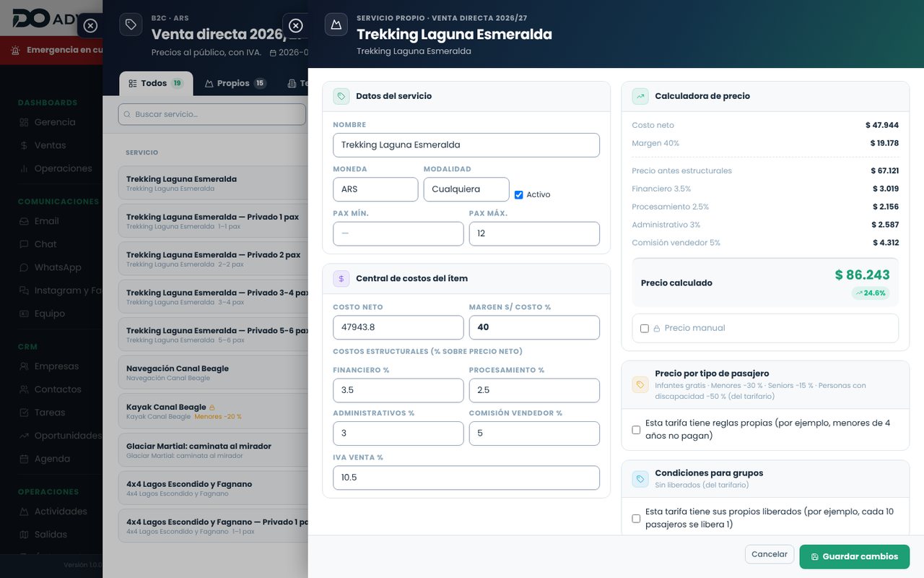Click the Cancelar button
924x578 pixels.
(770, 554)
